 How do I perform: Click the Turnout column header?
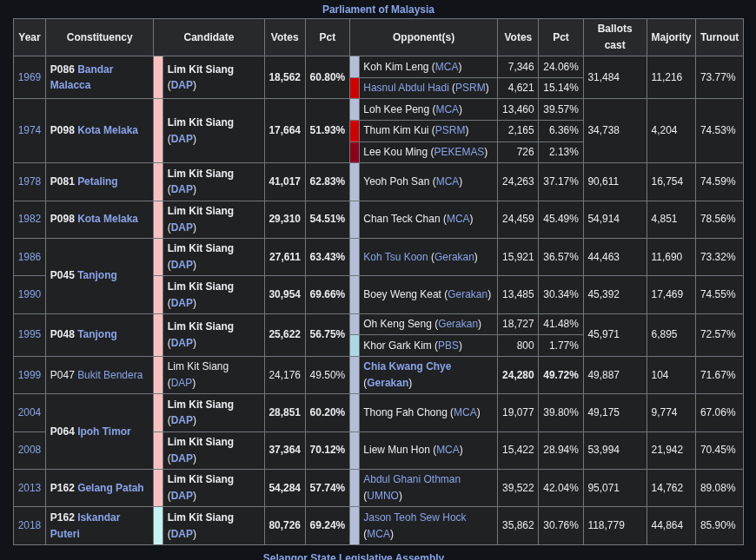coord(719,37)
